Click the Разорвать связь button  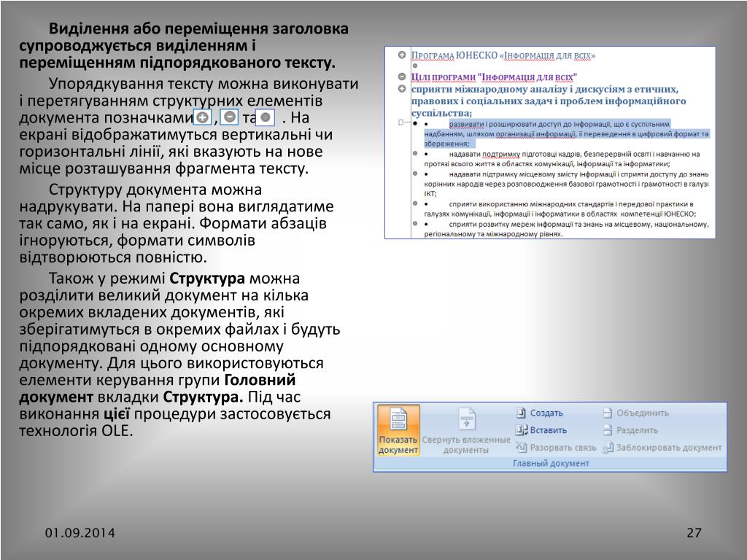coord(557,447)
